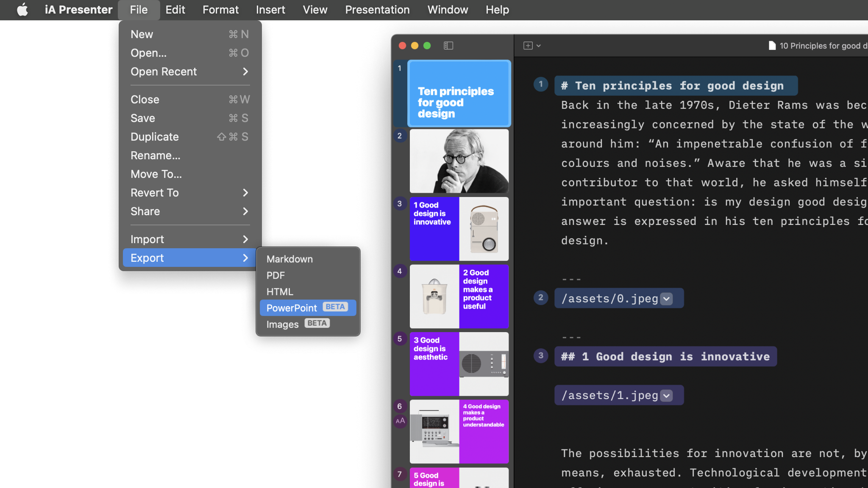Click editor slide marker number 3
Image resolution: width=868 pixels, height=488 pixels.
[x=541, y=356]
